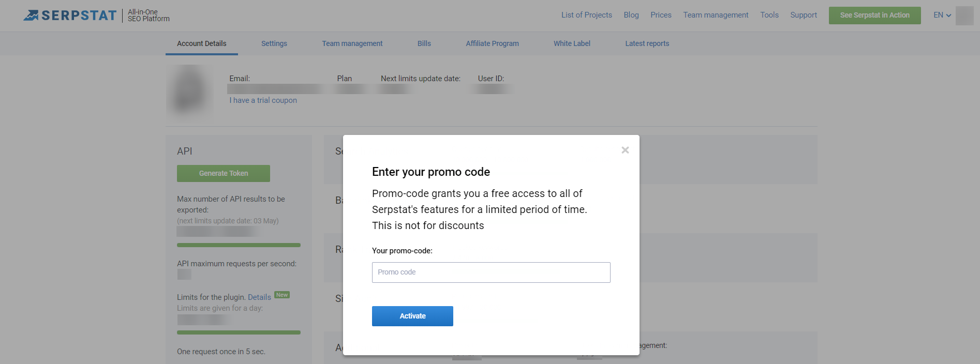Click the Generate Token button
This screenshot has width=980, height=364.
[223, 174]
